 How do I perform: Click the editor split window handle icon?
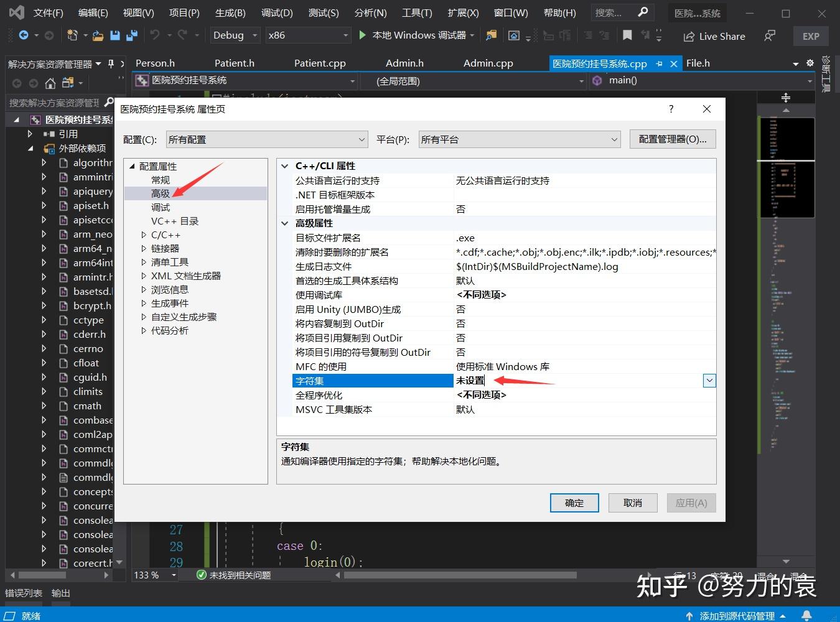[x=786, y=97]
